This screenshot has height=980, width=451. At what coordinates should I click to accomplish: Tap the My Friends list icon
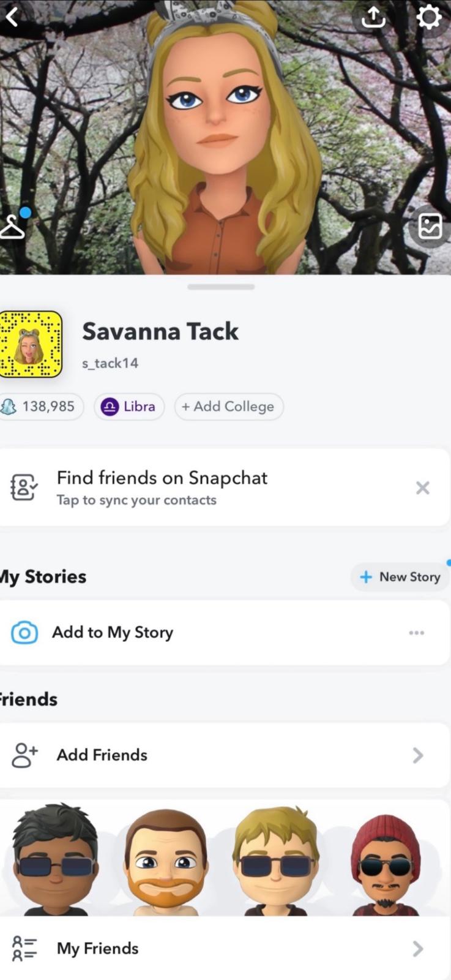24,948
